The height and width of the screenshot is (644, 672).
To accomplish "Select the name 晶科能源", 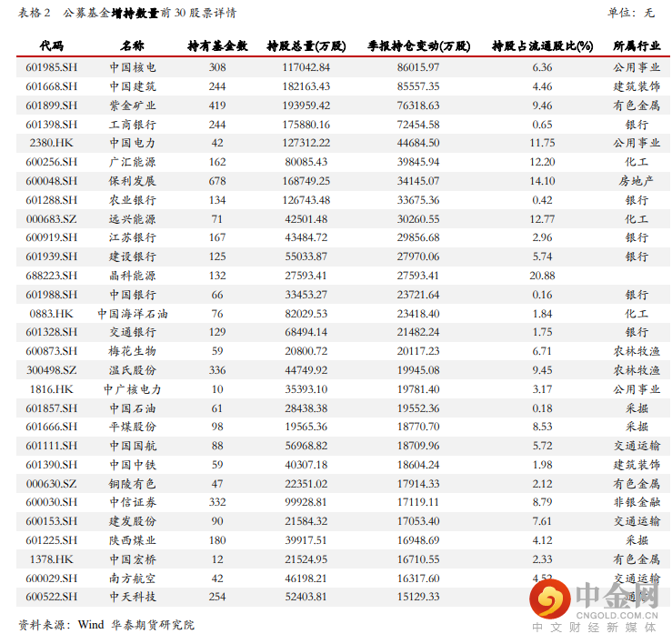I will (133, 276).
